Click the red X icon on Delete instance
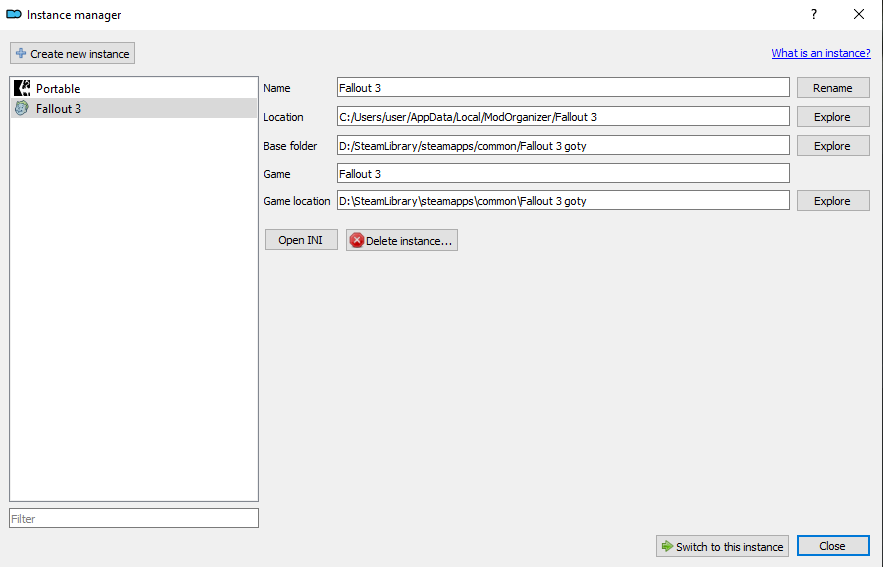This screenshot has width=883, height=567. (x=356, y=240)
